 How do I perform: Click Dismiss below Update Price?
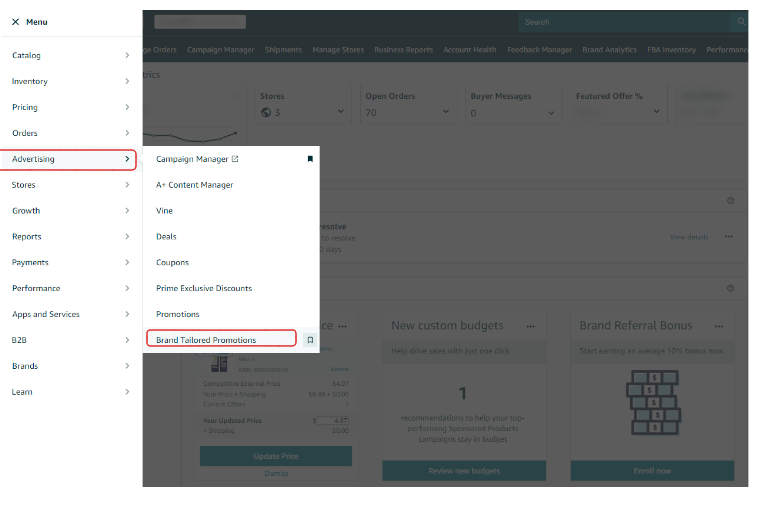(x=276, y=474)
